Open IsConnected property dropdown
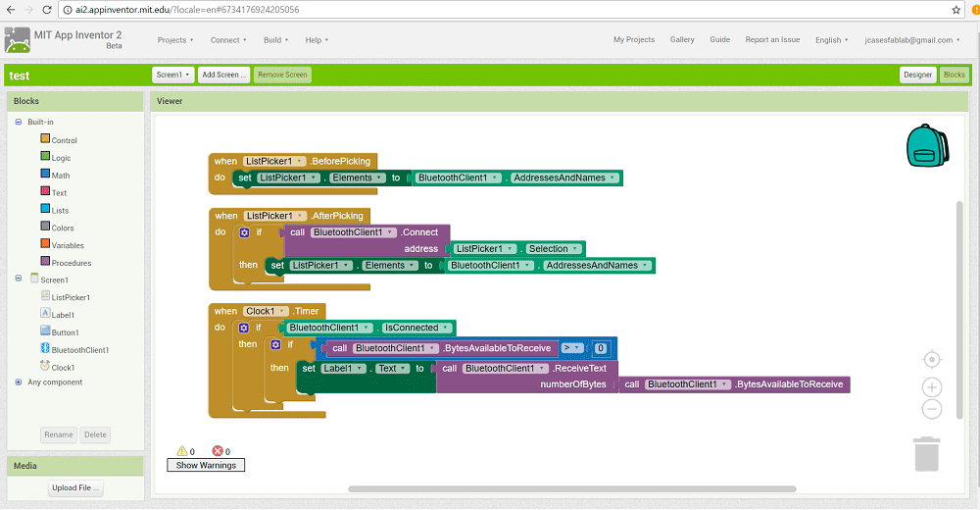Screen dimensions: 980x510 [x=416, y=328]
